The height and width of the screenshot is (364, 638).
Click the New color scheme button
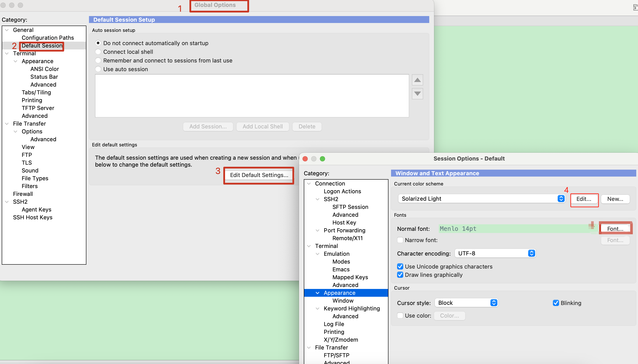pos(615,199)
